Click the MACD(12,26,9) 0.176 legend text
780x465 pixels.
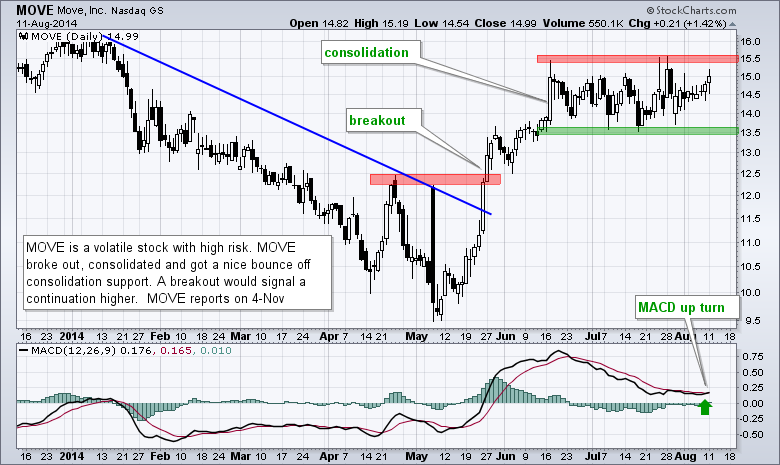pyautogui.click(x=93, y=351)
